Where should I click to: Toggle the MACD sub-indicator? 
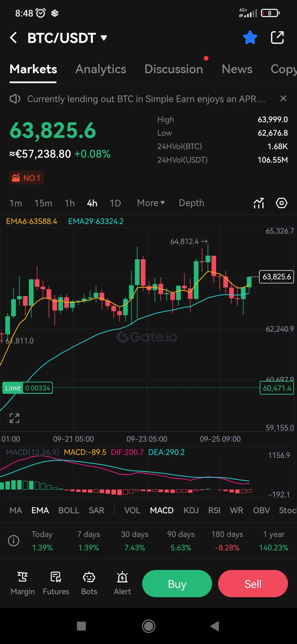(162, 511)
